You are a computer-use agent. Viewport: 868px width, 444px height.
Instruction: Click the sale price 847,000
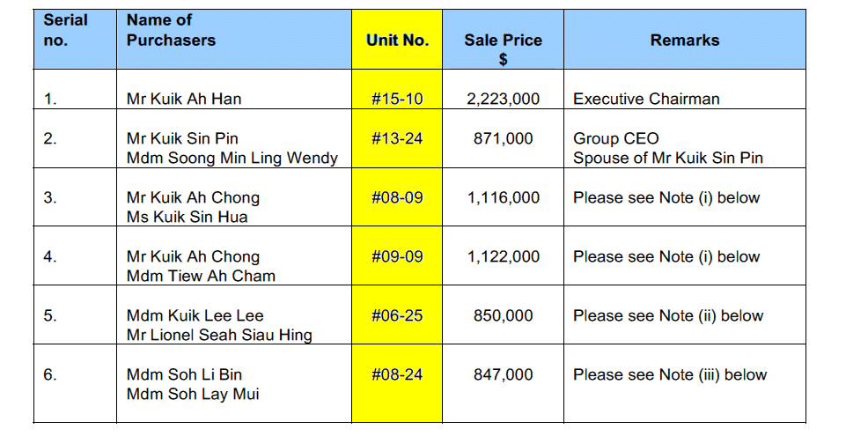(x=504, y=375)
